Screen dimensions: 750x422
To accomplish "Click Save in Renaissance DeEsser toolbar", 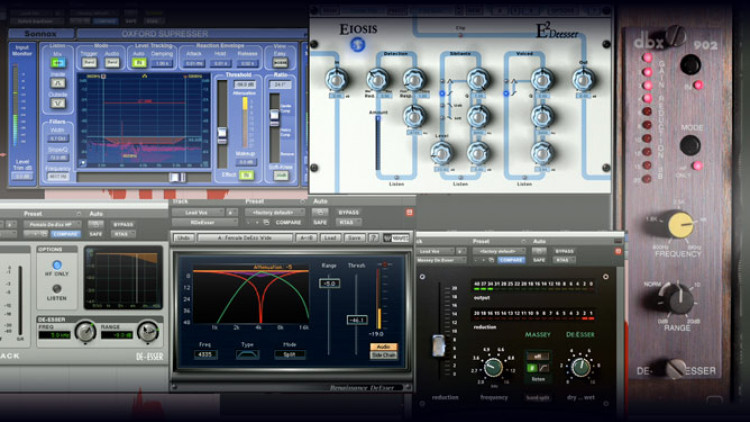I will (354, 238).
